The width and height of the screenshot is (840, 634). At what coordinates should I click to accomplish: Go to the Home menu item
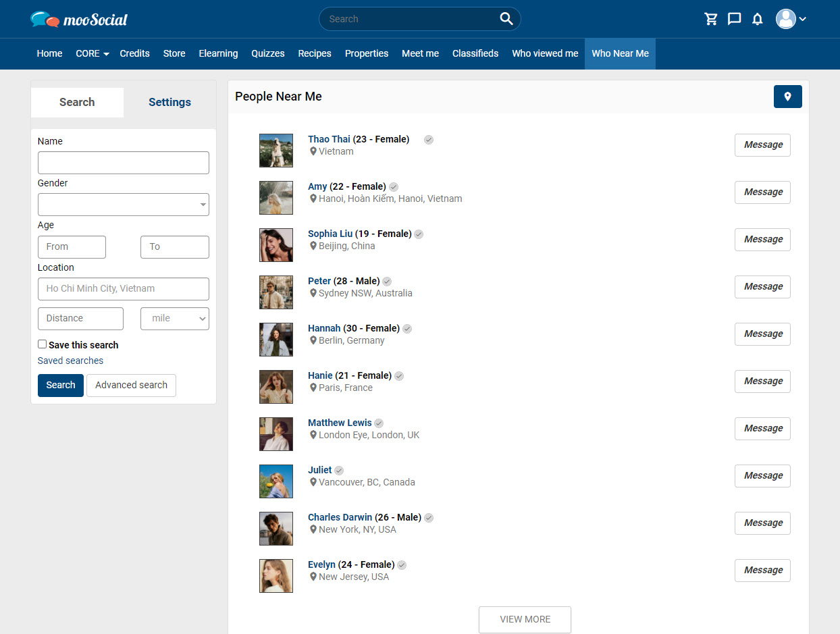49,53
